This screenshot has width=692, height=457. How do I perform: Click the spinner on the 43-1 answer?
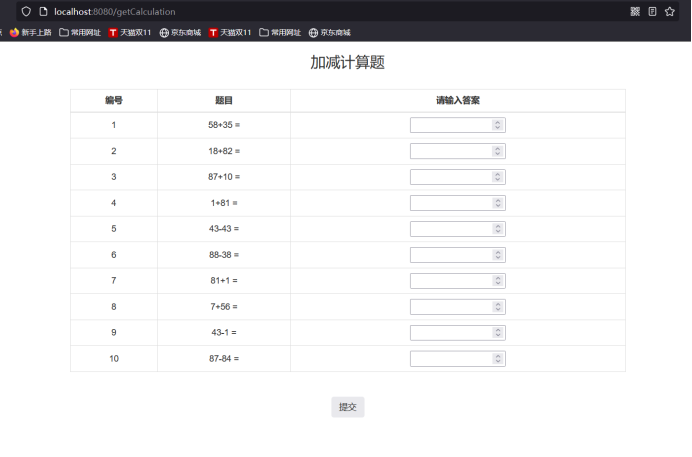[498, 333]
